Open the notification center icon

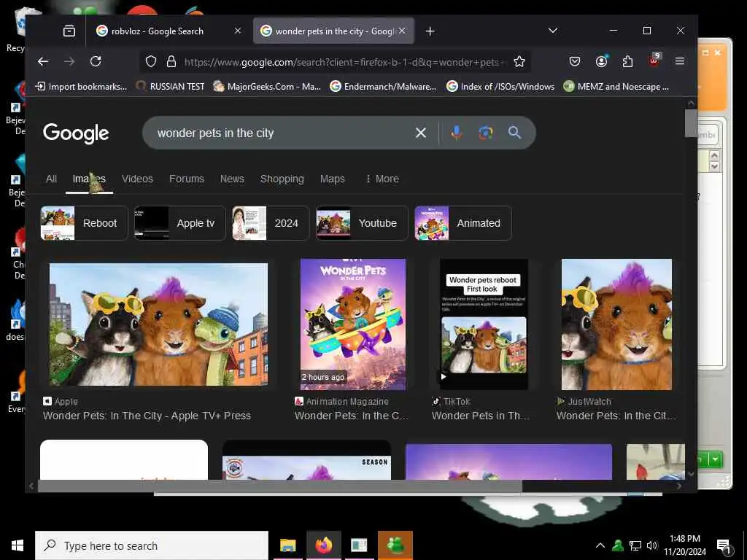724,546
